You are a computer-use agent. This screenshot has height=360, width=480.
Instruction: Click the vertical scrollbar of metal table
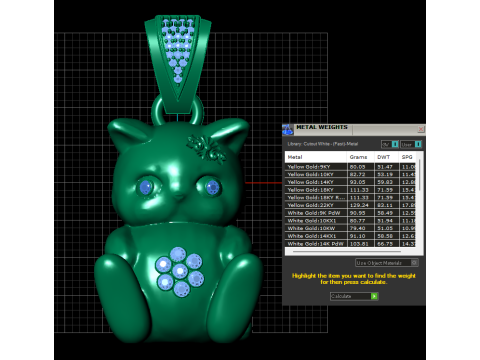(419, 175)
